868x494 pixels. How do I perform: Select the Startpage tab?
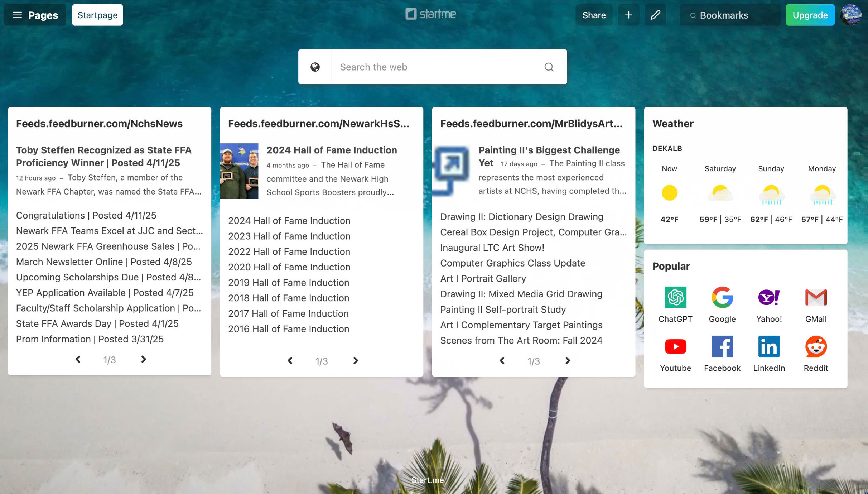tap(97, 15)
